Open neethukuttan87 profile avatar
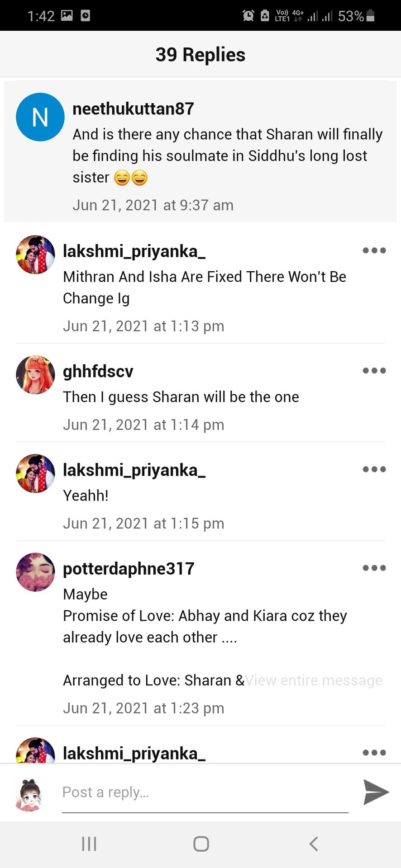401x868 pixels. point(40,117)
